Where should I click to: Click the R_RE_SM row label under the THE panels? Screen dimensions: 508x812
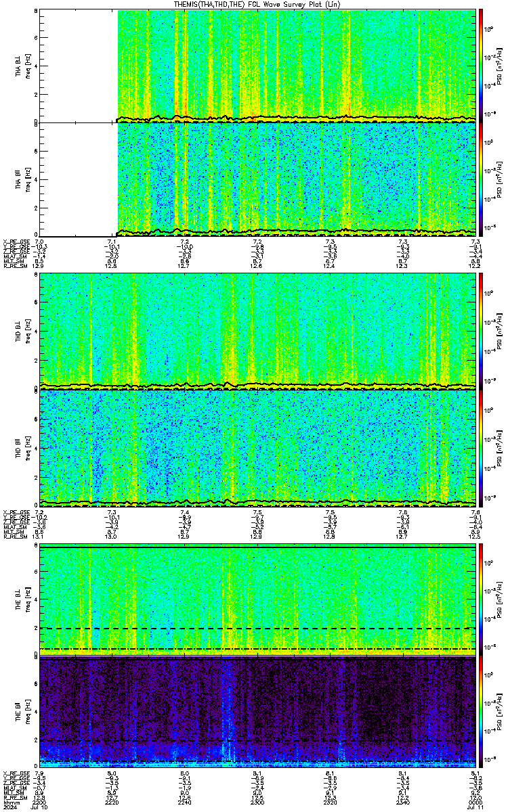pos(14,797)
